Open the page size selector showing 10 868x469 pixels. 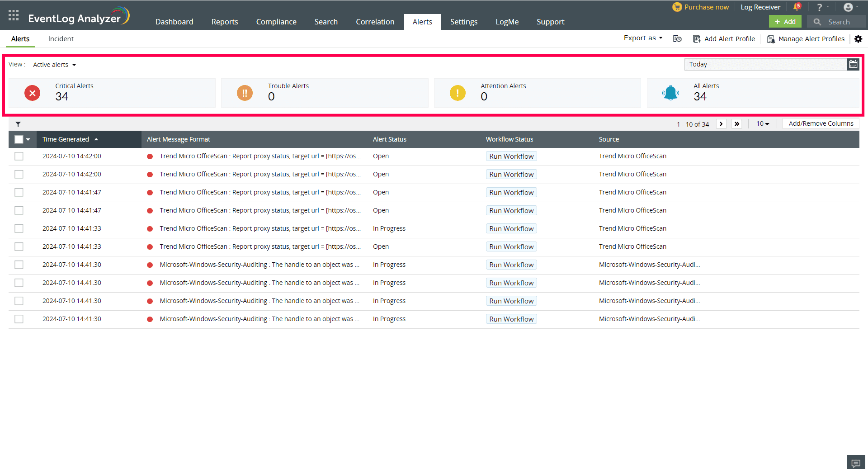(762, 123)
